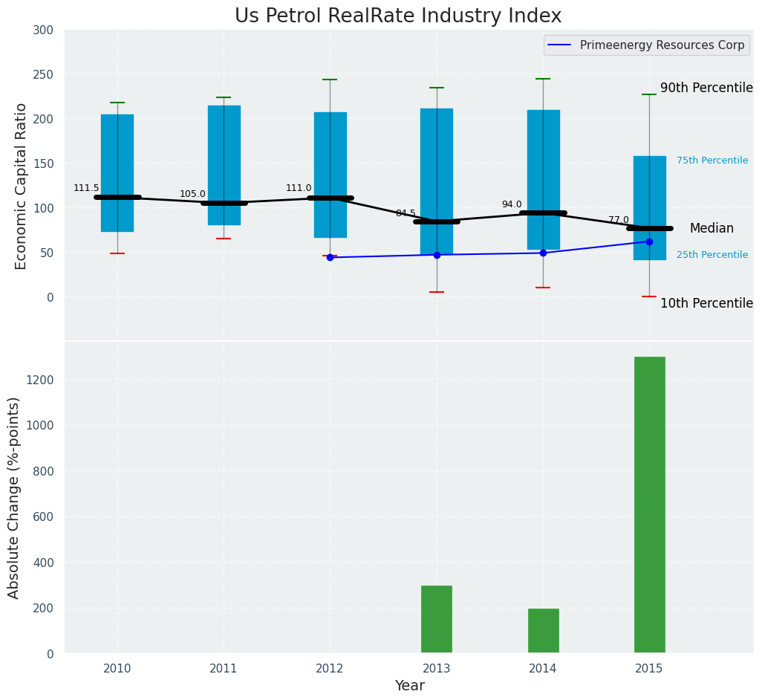Click the 10th Percentile annotation

click(x=706, y=303)
